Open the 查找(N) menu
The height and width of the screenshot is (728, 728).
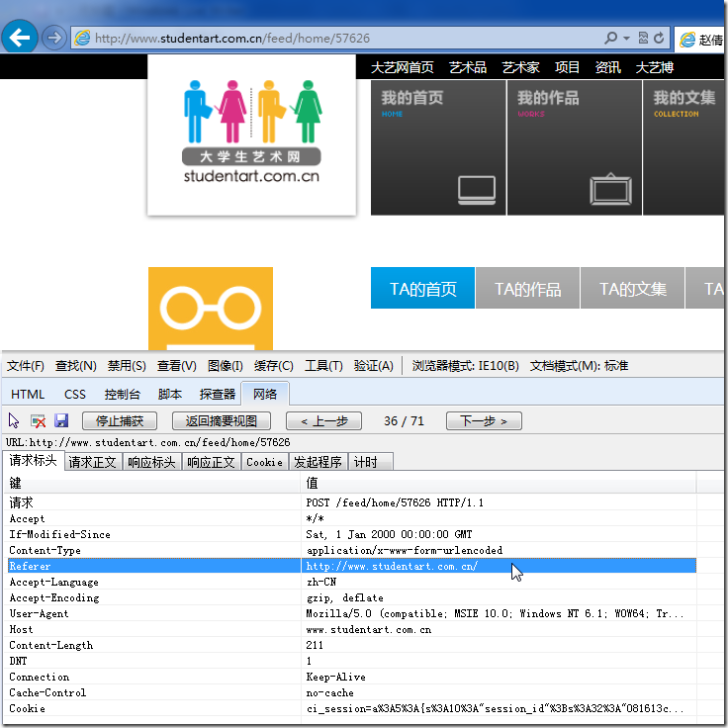(76, 366)
